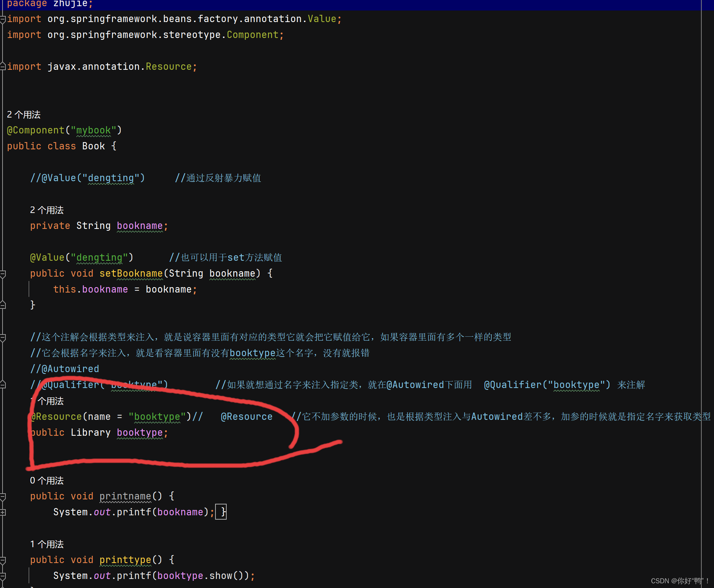This screenshot has height=588, width=714.
Task: Click the package name zhujie
Action: (x=71, y=4)
